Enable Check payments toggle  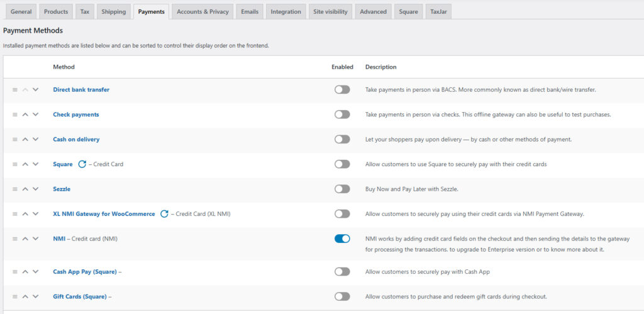point(342,115)
